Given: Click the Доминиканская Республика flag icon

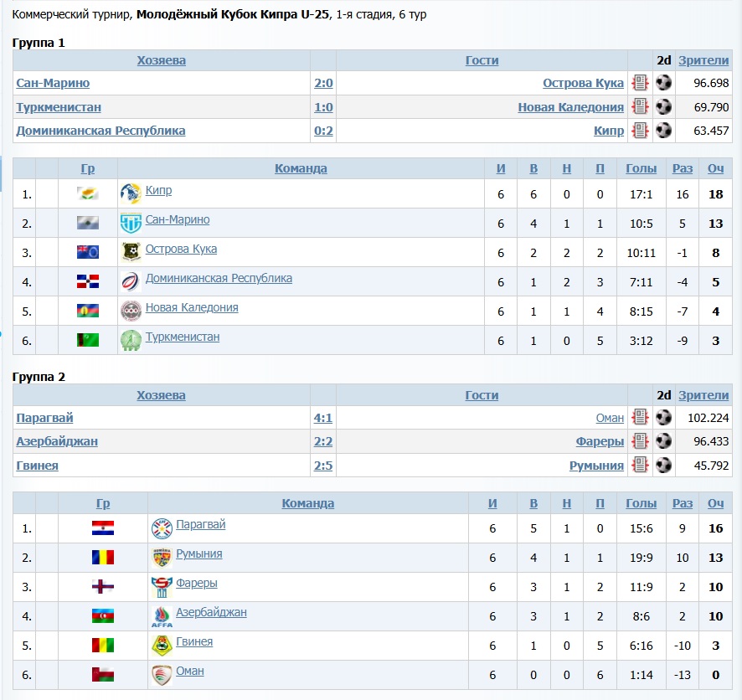Looking at the screenshot, I should pyautogui.click(x=88, y=281).
